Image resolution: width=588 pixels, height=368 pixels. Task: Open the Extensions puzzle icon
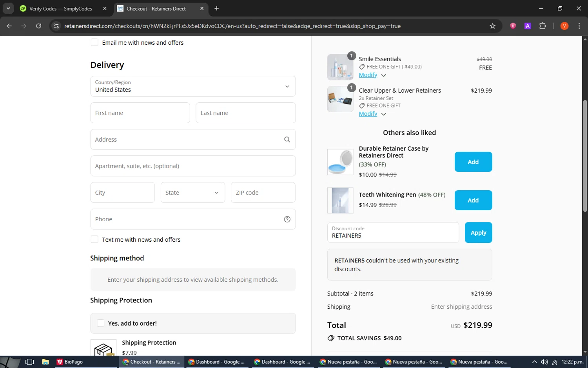point(543,26)
